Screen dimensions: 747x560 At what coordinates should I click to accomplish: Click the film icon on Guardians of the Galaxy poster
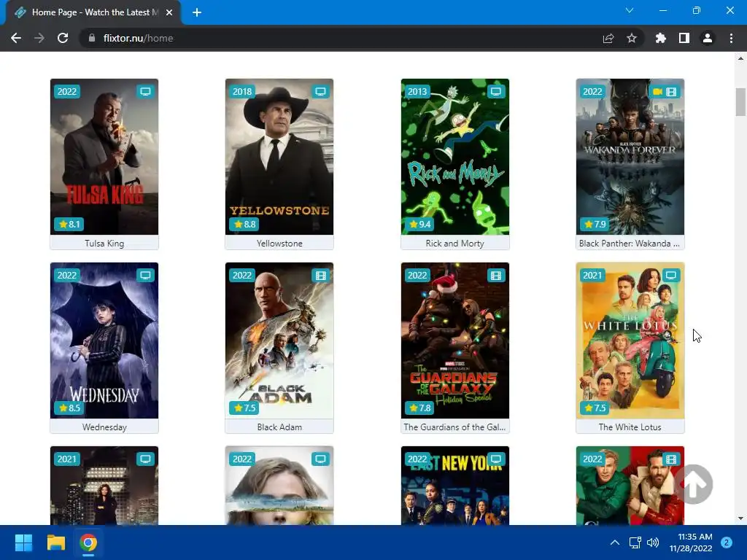click(496, 275)
